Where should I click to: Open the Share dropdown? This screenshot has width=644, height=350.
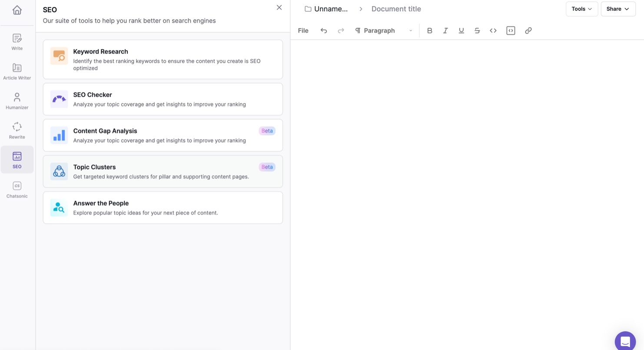tap(617, 9)
